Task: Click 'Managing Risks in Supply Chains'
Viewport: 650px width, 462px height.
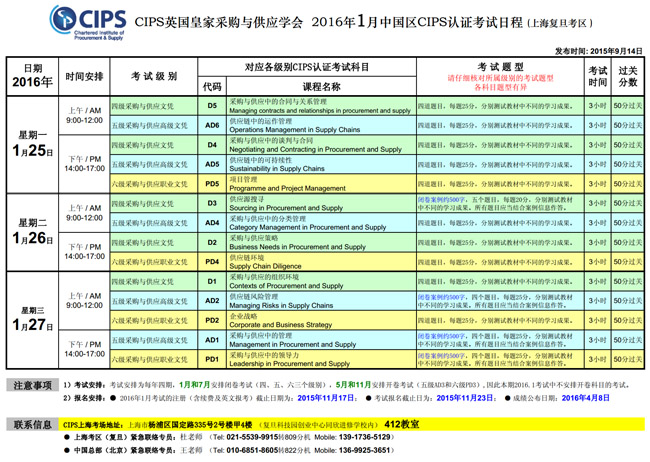Action: 281,305
